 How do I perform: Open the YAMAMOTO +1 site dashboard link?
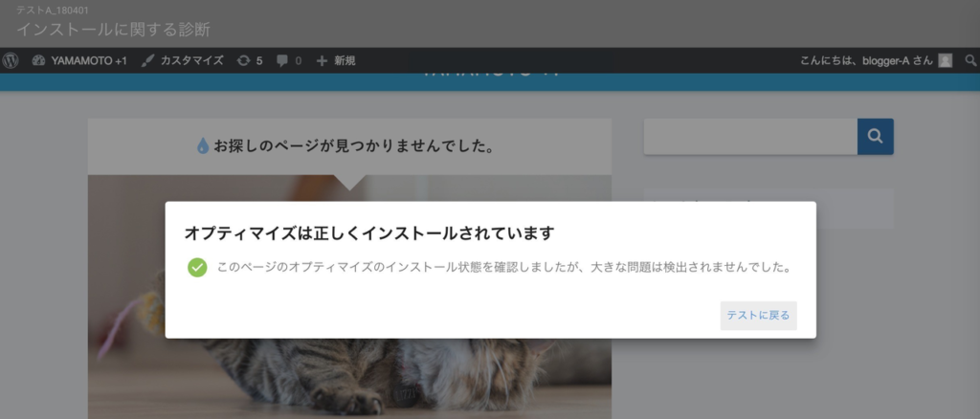pos(79,60)
